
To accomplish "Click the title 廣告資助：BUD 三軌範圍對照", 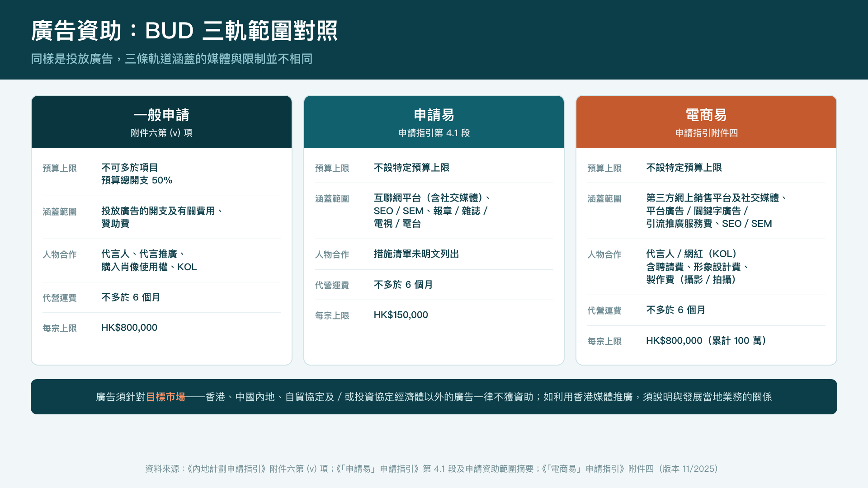I will tap(184, 31).
